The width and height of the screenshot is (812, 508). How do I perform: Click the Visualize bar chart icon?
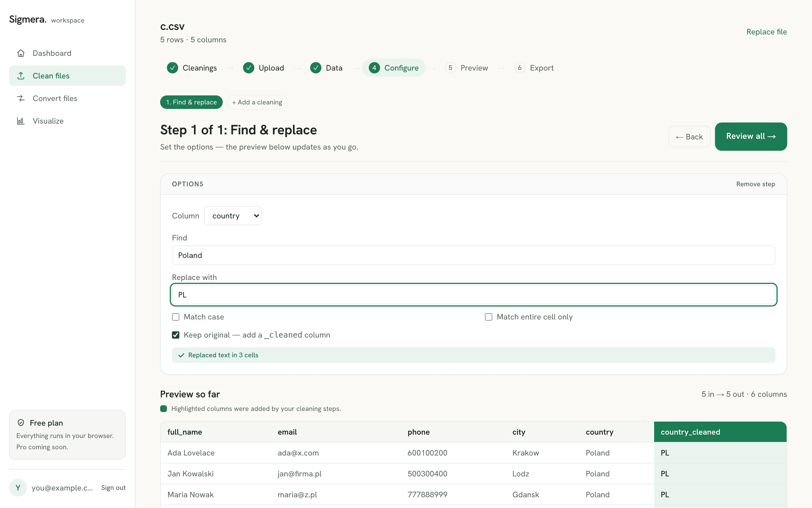21,121
